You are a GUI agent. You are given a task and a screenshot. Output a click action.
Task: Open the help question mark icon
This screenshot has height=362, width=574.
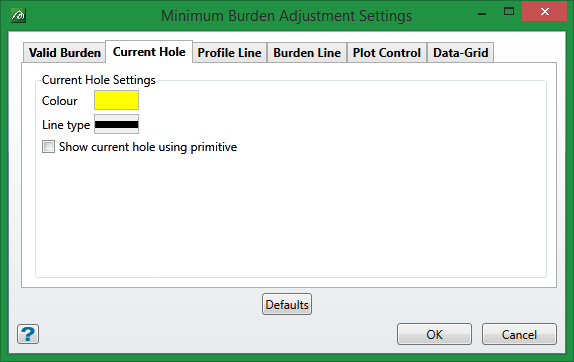tap(28, 334)
